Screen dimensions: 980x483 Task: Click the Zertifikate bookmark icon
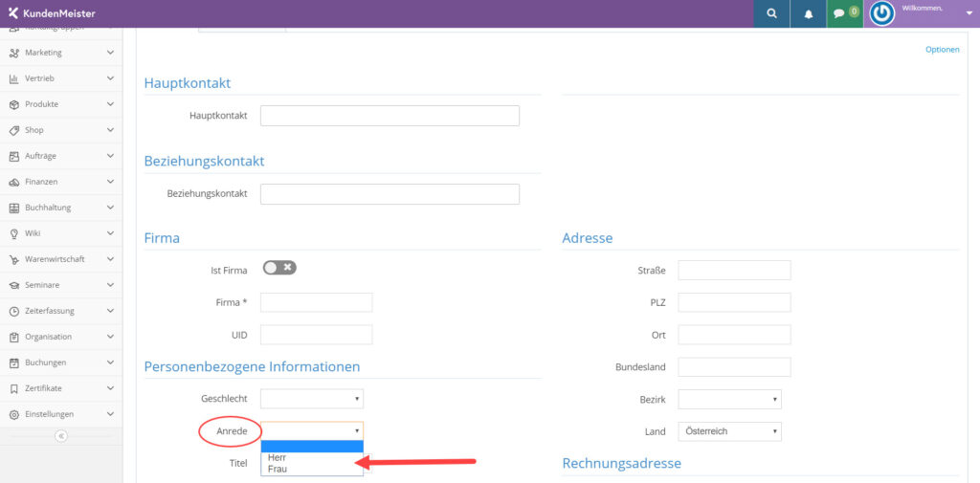(x=13, y=388)
